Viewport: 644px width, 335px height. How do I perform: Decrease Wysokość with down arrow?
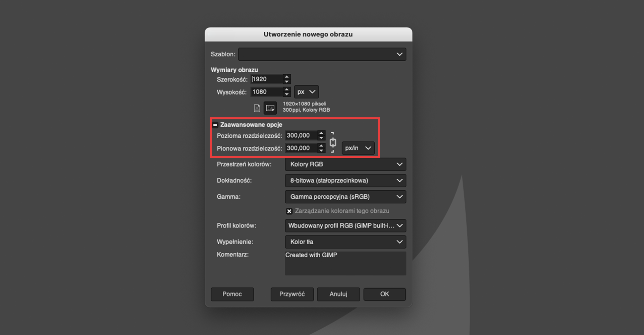point(286,94)
